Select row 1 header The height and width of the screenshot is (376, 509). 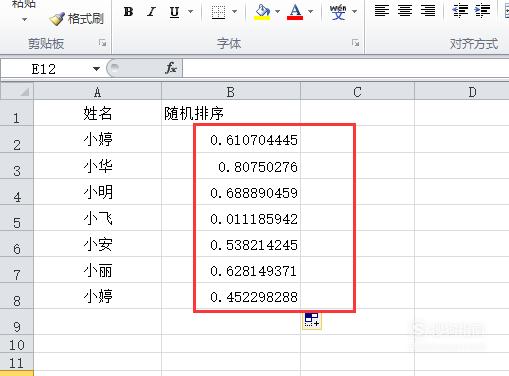17,113
